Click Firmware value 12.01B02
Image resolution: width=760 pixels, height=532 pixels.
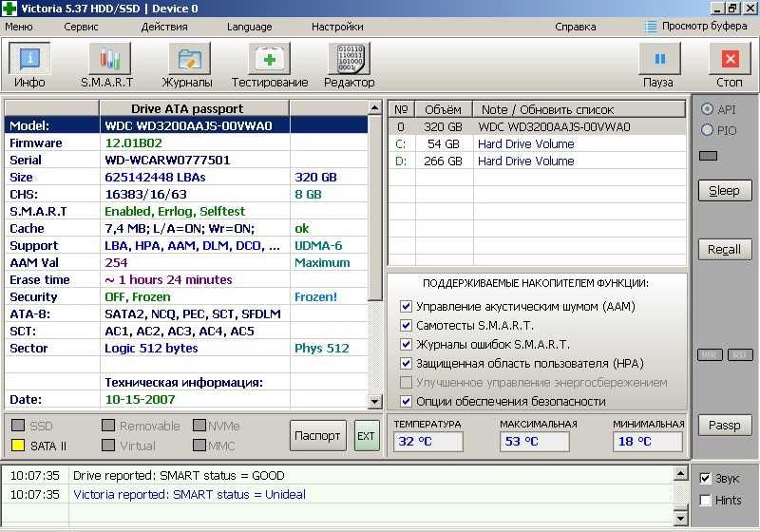click(x=133, y=142)
